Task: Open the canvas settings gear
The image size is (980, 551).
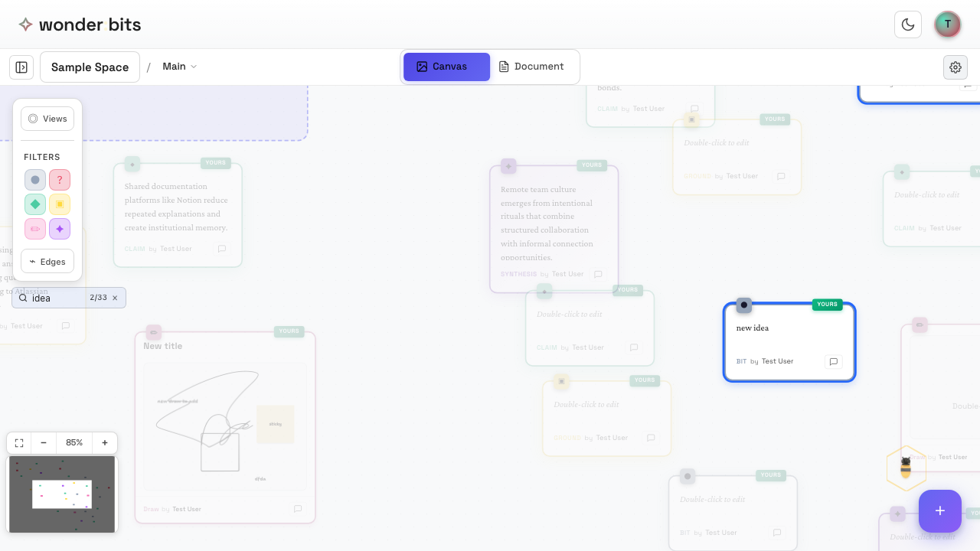Action: click(x=955, y=67)
